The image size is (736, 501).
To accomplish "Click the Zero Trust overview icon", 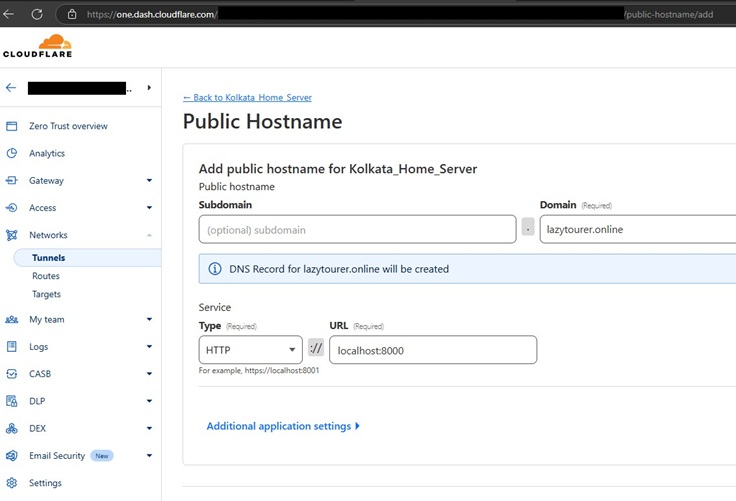I will pos(12,126).
